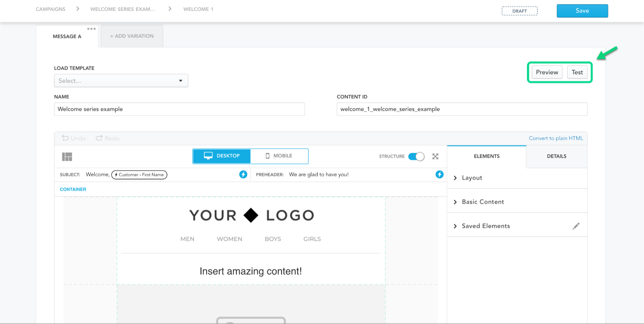
Task: Click the Redo arrow in editor toolbar
Action: point(107,138)
